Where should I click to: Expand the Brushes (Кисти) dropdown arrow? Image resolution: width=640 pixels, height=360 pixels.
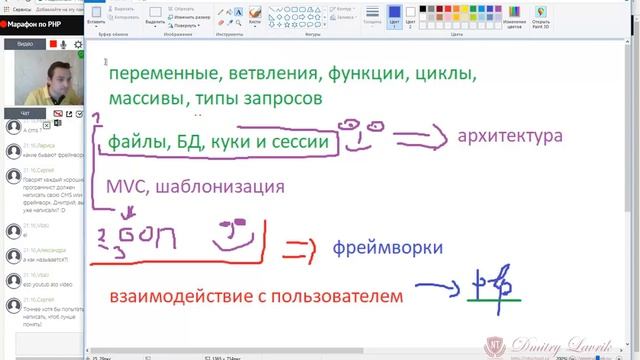[255, 27]
